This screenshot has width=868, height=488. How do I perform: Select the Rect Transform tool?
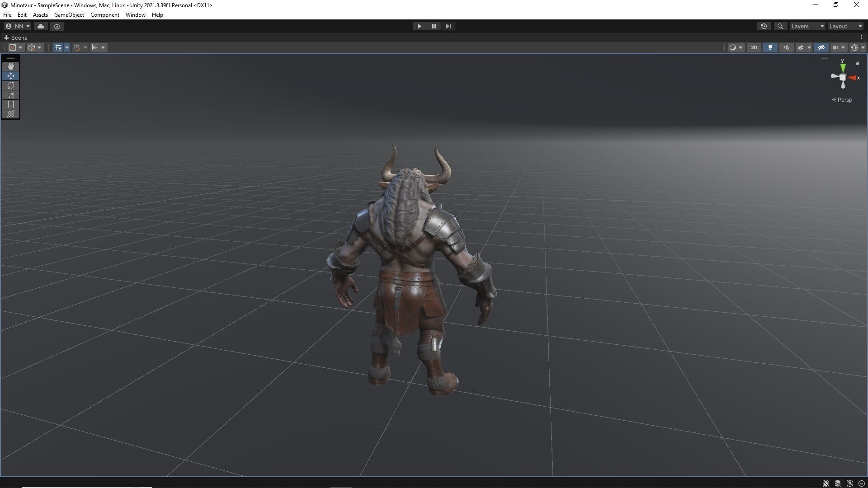click(x=11, y=104)
